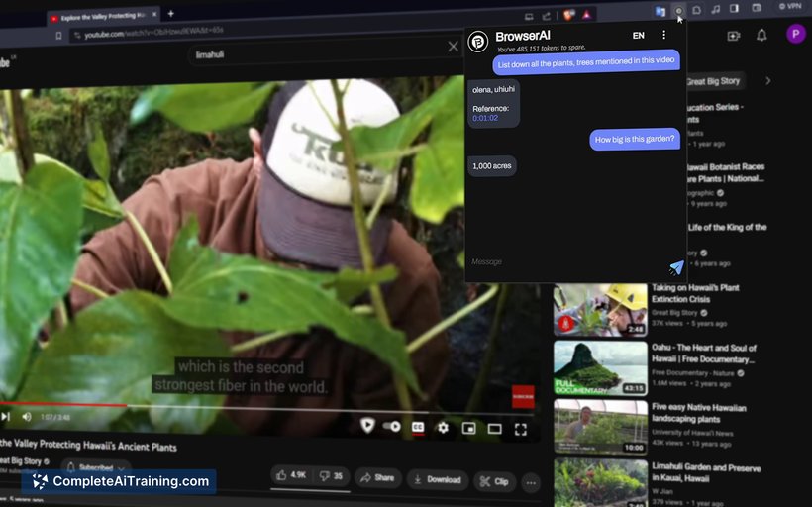The height and width of the screenshot is (507, 812).
Task: Click the cast-screen icon in the address bar
Action: (529, 17)
